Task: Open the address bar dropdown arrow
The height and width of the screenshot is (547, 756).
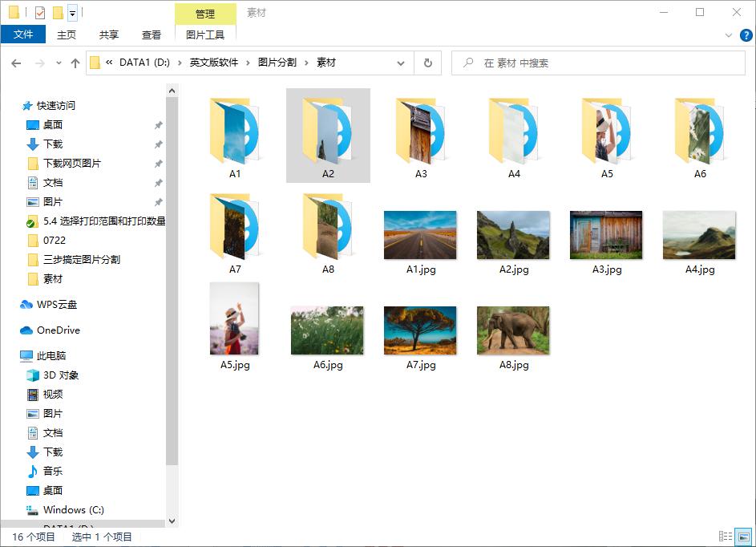Action: 401,63
